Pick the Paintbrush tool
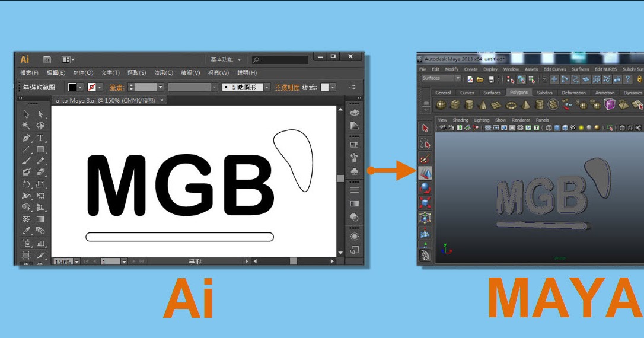Image resolution: width=644 pixels, height=338 pixels. [x=26, y=161]
